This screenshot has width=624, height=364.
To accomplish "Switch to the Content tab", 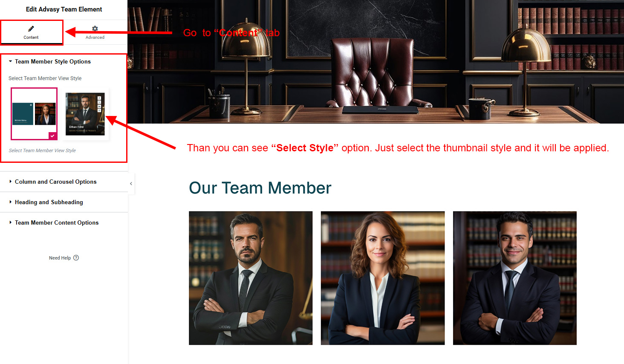I will pos(32,32).
